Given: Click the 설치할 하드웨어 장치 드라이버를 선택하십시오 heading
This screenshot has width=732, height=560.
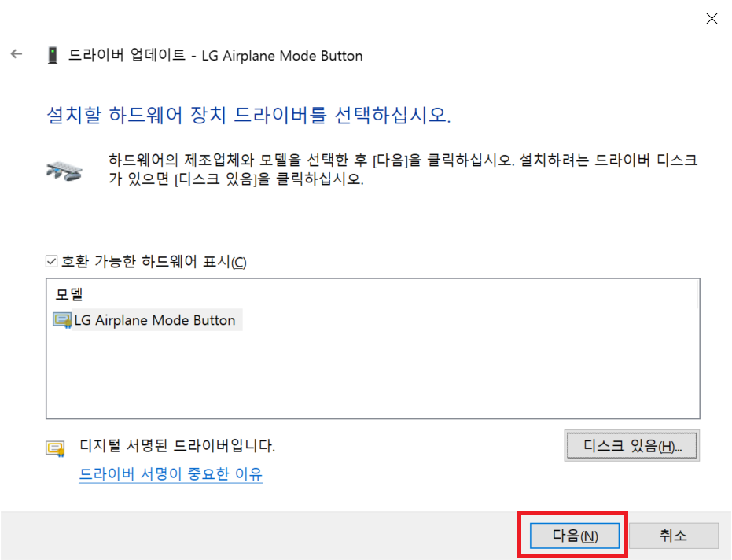Looking at the screenshot, I should point(248,115).
